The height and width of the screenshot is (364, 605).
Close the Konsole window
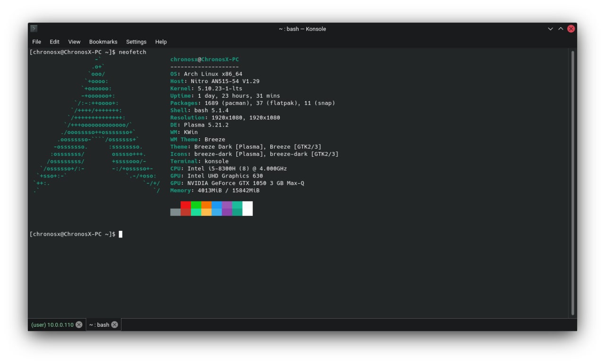(x=571, y=29)
